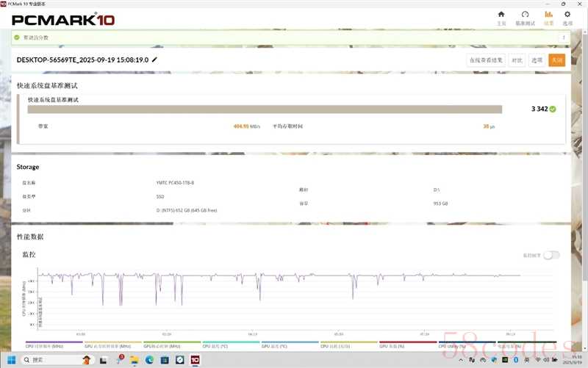Click the taskbar clock and date

click(x=573, y=360)
